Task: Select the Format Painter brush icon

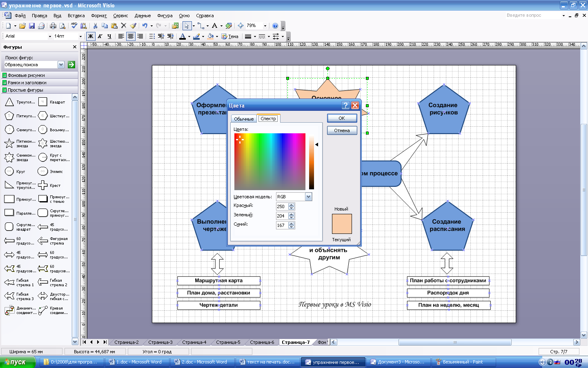Action: click(133, 26)
